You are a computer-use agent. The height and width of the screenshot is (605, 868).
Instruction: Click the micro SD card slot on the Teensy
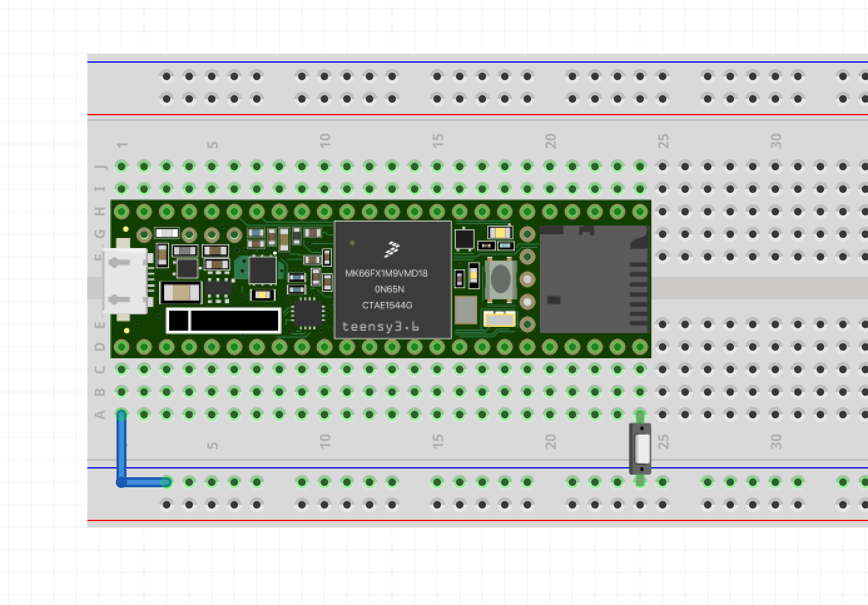tap(594, 279)
